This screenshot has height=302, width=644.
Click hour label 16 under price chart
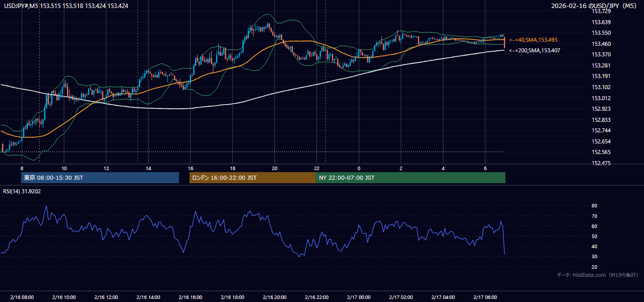click(190, 168)
